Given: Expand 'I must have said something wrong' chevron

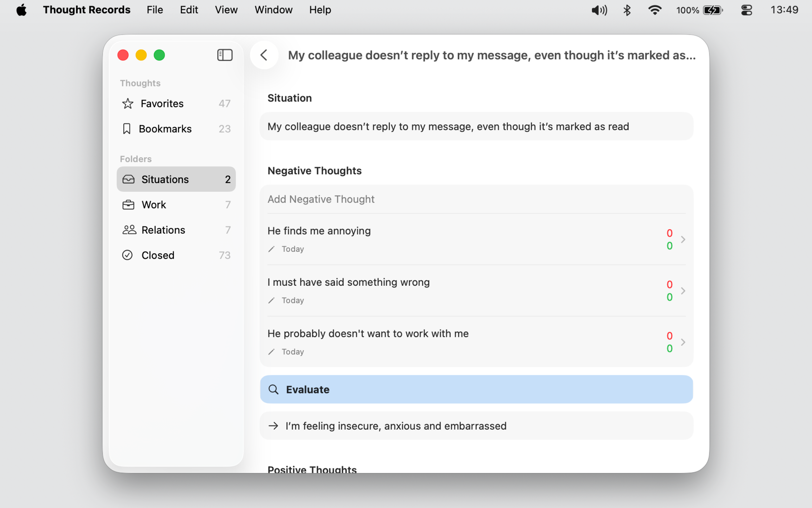Looking at the screenshot, I should [x=683, y=291].
